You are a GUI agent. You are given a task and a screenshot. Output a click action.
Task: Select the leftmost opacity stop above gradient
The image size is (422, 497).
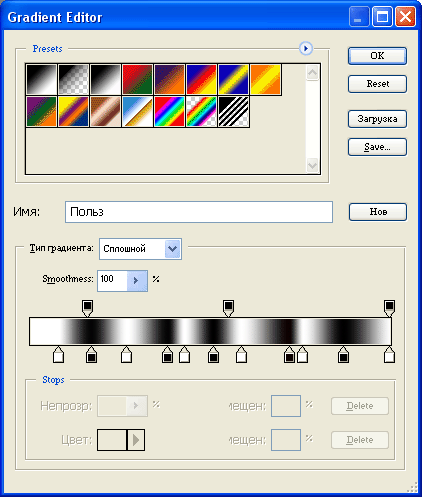tap(87, 308)
